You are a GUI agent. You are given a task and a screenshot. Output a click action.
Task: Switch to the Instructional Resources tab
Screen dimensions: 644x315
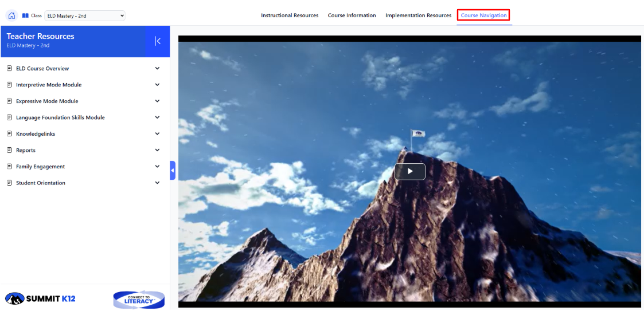(290, 15)
